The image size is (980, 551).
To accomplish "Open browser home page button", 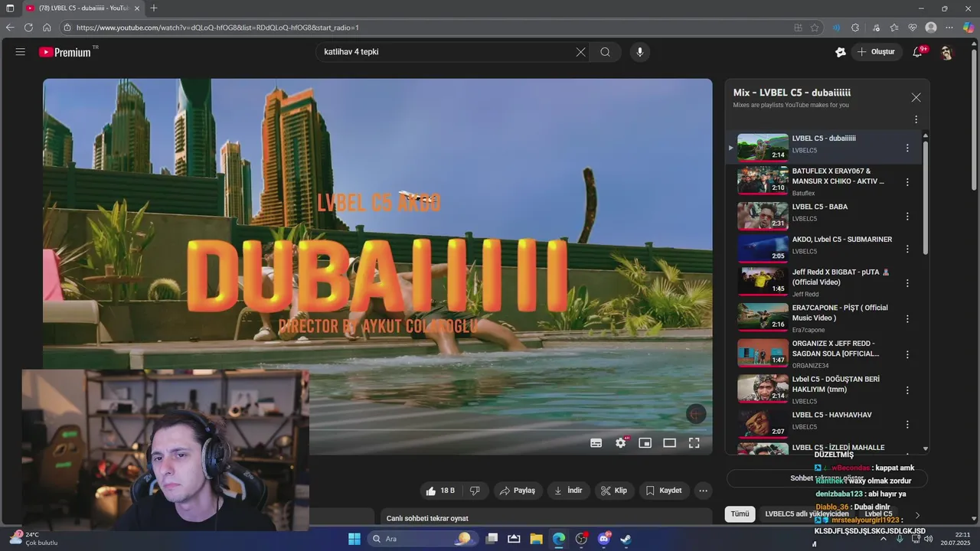I will point(47,28).
